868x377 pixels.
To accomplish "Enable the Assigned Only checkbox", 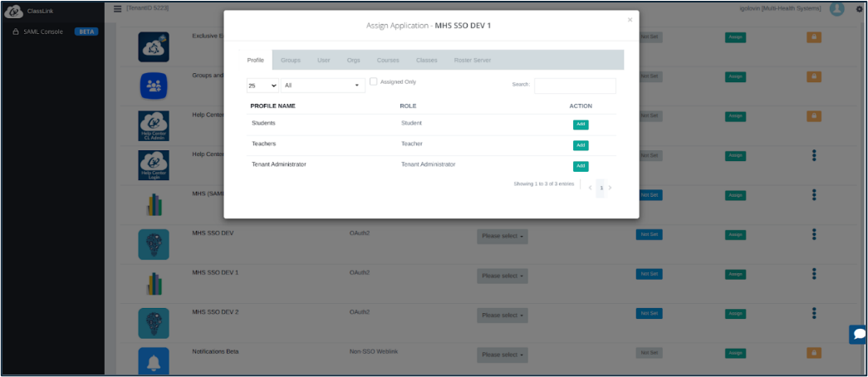I will point(374,81).
